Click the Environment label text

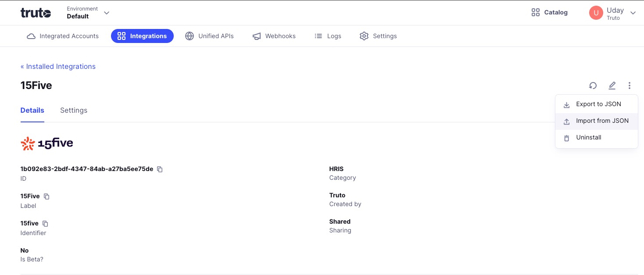(82, 8)
